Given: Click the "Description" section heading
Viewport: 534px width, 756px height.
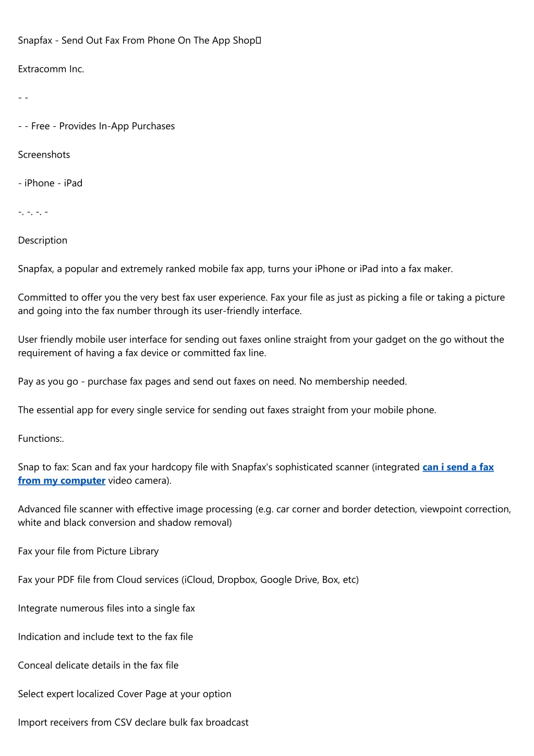Looking at the screenshot, I should click(x=43, y=240).
